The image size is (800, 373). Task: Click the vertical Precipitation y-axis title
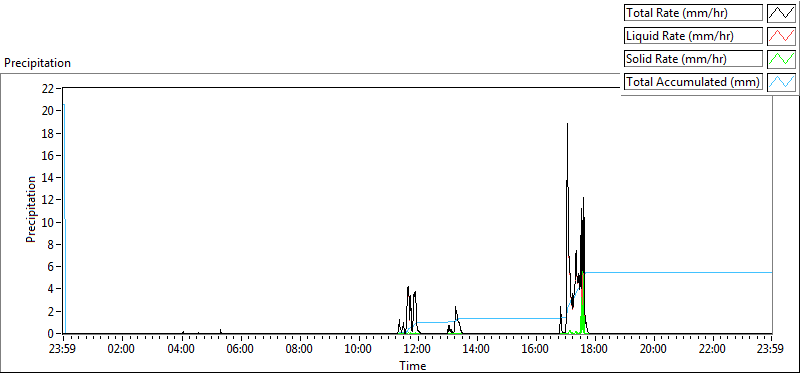pyautogui.click(x=31, y=209)
